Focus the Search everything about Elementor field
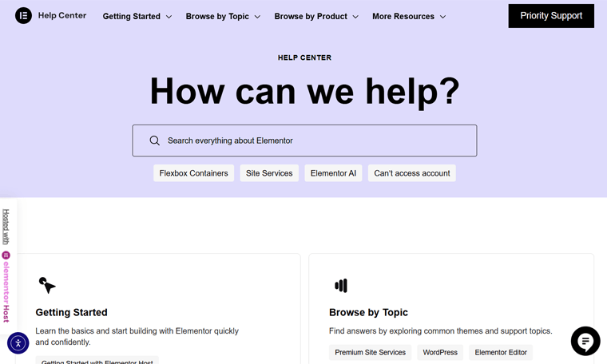The width and height of the screenshot is (607, 364). coord(304,140)
